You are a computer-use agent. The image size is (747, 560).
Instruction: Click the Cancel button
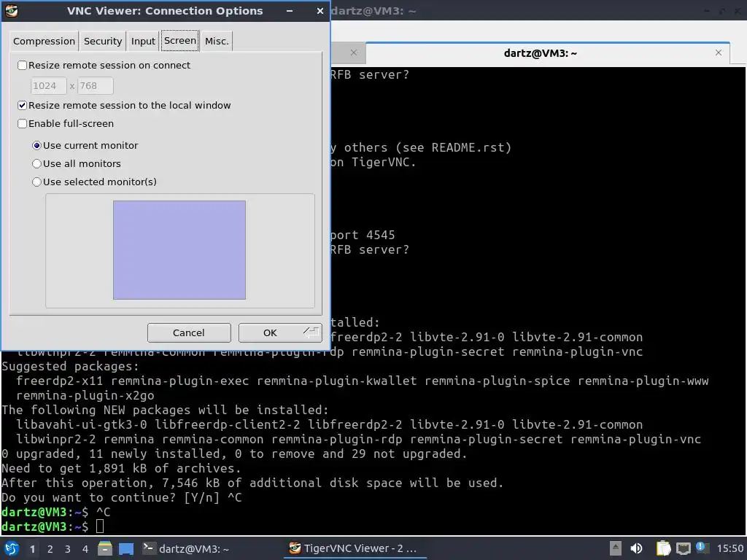click(189, 332)
